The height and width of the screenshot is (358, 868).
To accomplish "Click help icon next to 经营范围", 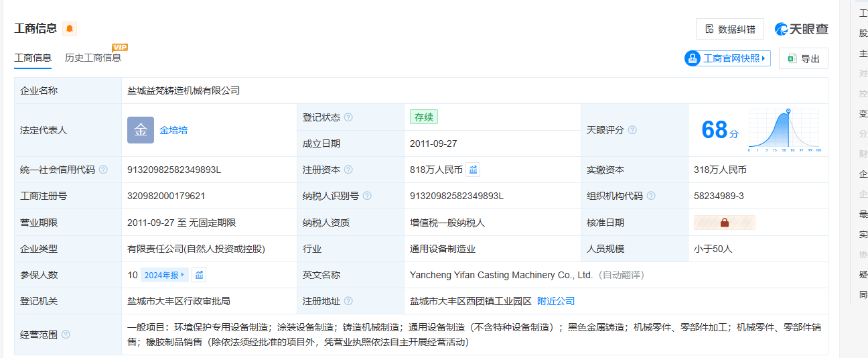I will (66, 335).
